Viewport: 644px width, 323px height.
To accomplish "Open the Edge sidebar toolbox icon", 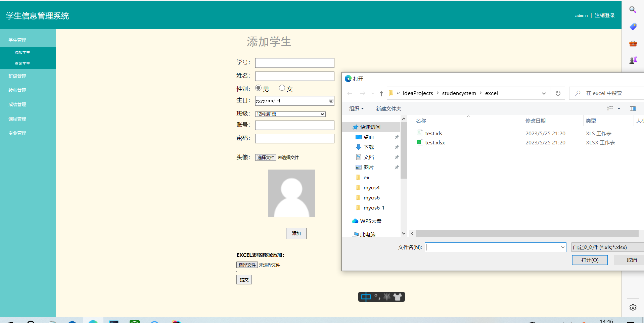I will click(x=633, y=43).
